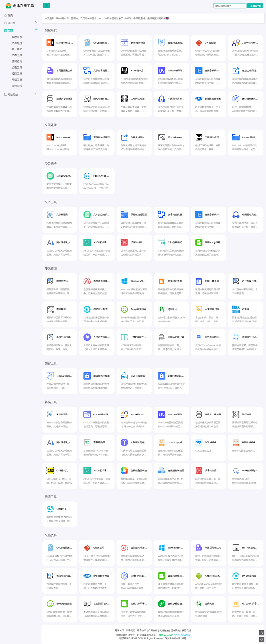Open the 在线颜色值转换 color wheel tool
This screenshot has width=266, height=644.
pyautogui.click(x=124, y=470)
